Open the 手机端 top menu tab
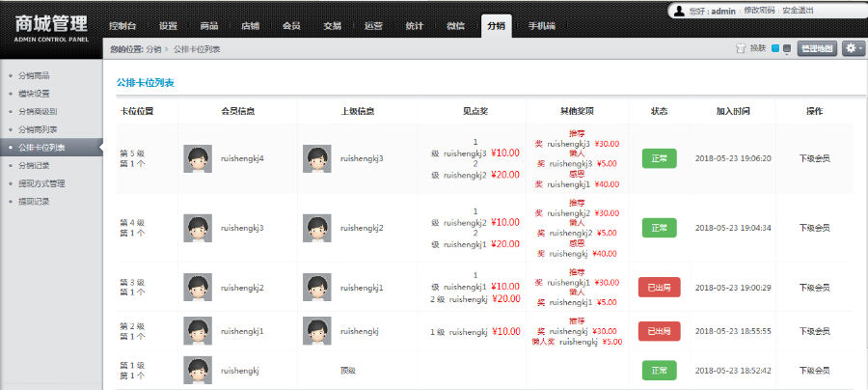Image resolution: width=868 pixels, height=390 pixels. pyautogui.click(x=541, y=26)
